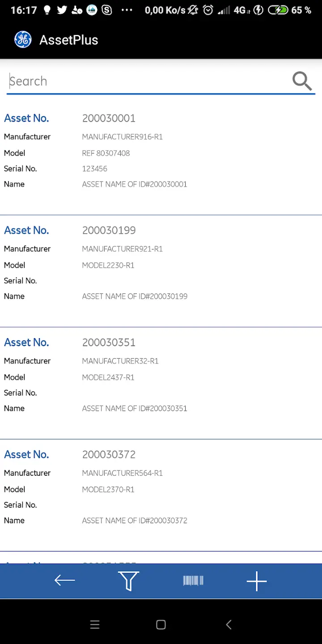Tap the AssetPlus title in header
322x644 pixels.
[68, 40]
